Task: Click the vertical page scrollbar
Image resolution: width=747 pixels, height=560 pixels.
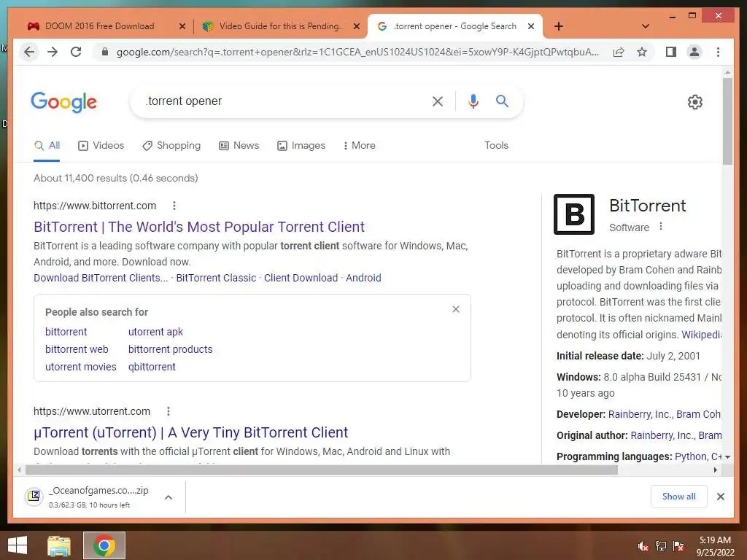Action: (727, 122)
